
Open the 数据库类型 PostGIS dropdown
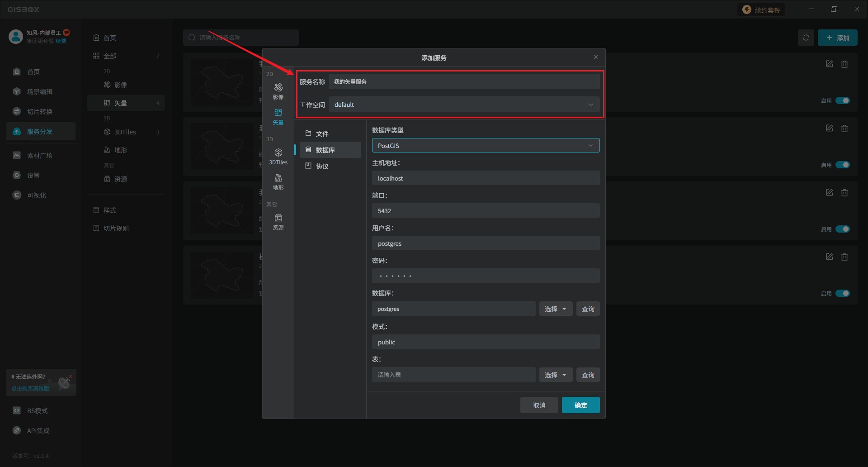click(x=486, y=146)
